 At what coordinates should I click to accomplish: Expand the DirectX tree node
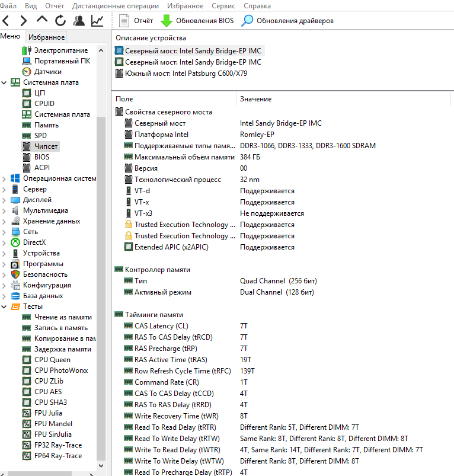click(x=4, y=243)
